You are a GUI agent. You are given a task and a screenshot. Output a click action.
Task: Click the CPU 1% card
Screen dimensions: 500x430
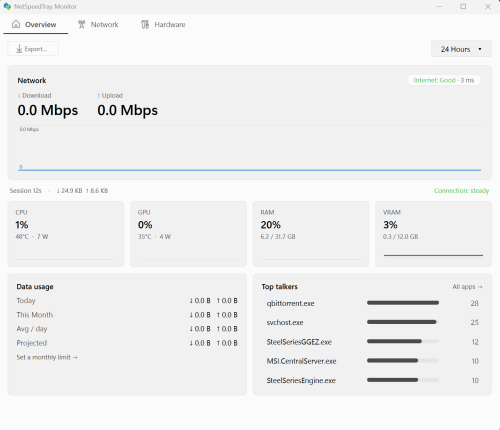[66, 234]
